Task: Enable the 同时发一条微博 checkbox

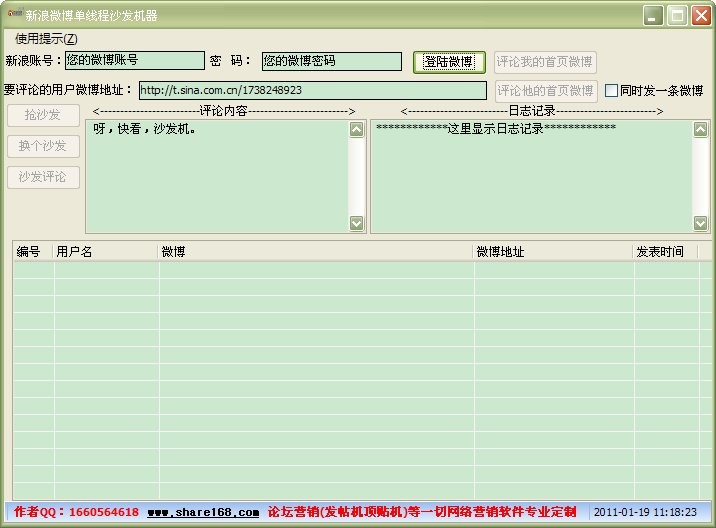Action: click(611, 90)
